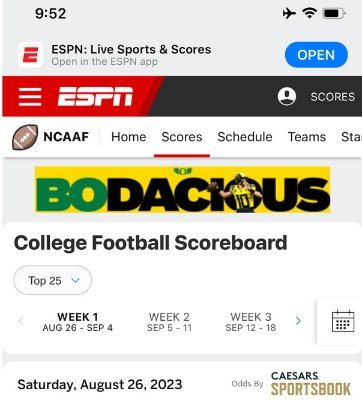The width and height of the screenshot is (362, 400).
Task: Tap the Caesars Sportsbook logo
Action: [311, 384]
